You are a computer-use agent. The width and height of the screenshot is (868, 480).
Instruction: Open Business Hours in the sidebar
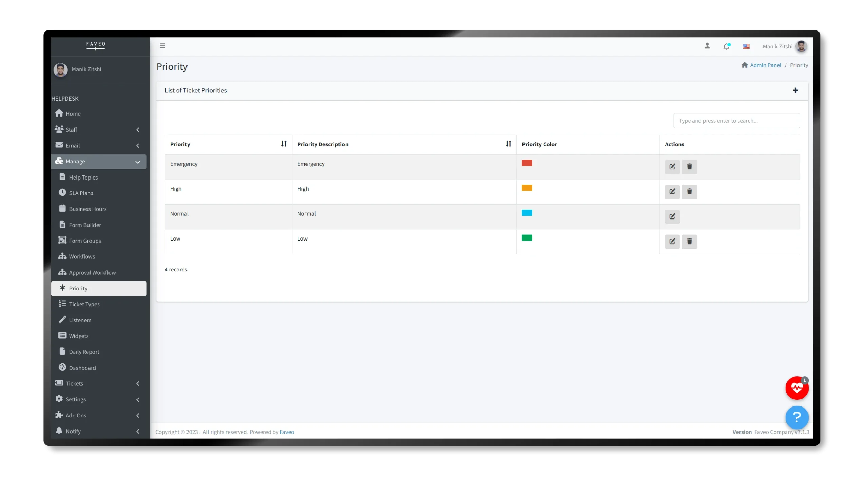coord(99,209)
